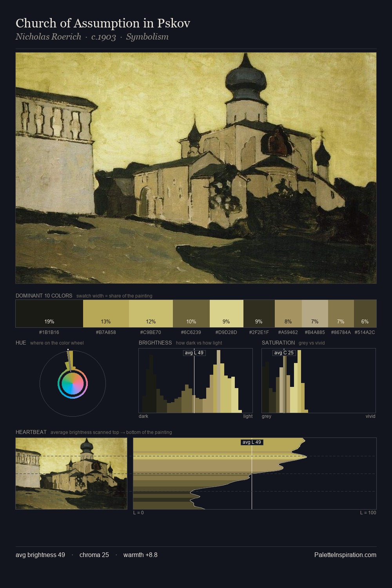Click the hex code '#1B1B16' text

[49, 332]
